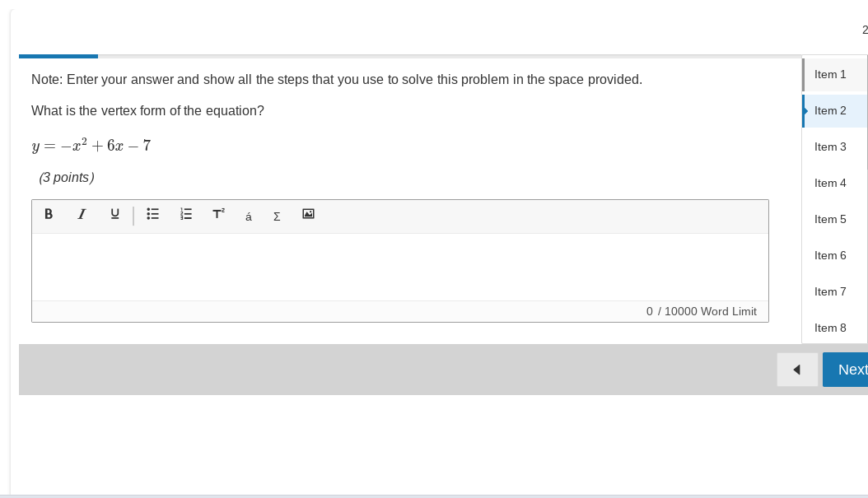Click the word limit counter
The image size is (868, 498).
[702, 311]
